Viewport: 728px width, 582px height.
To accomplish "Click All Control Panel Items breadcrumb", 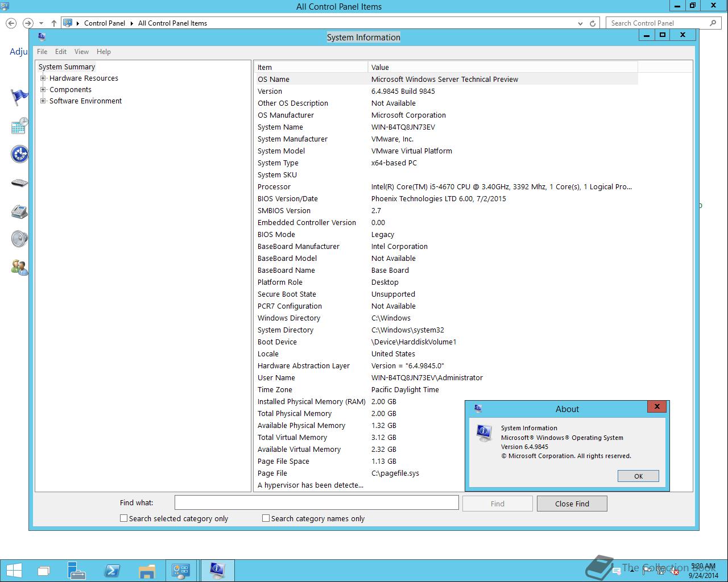I will (x=172, y=23).
